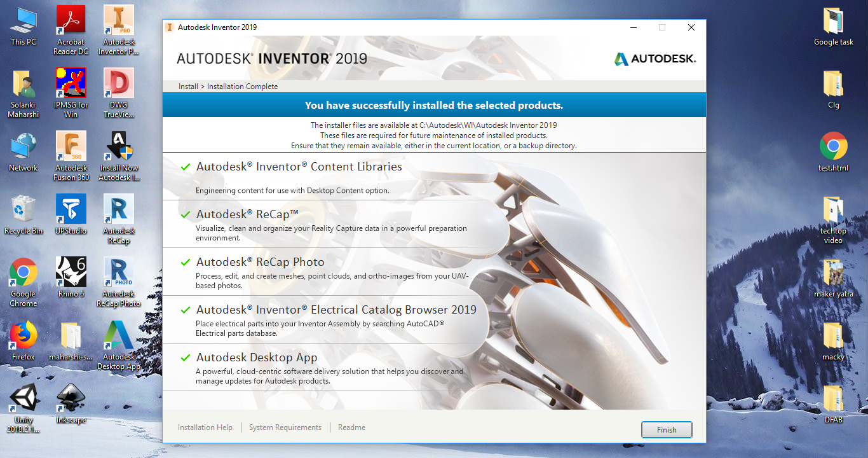Select the Inventor Electrical Catalog Browser 2019 row
Image resolution: width=868 pixels, height=458 pixels.
click(434, 319)
